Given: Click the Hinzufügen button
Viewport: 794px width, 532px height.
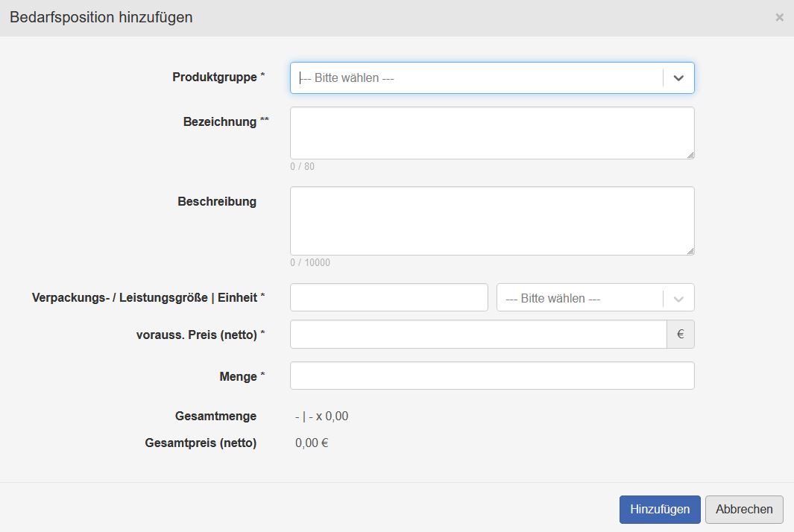Looking at the screenshot, I should 659,509.
